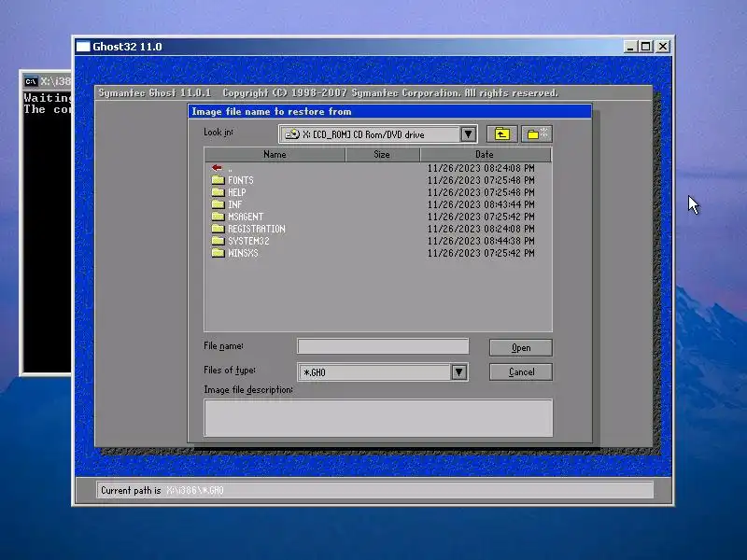The height and width of the screenshot is (560, 747).
Task: Click the Open button
Action: coord(521,347)
